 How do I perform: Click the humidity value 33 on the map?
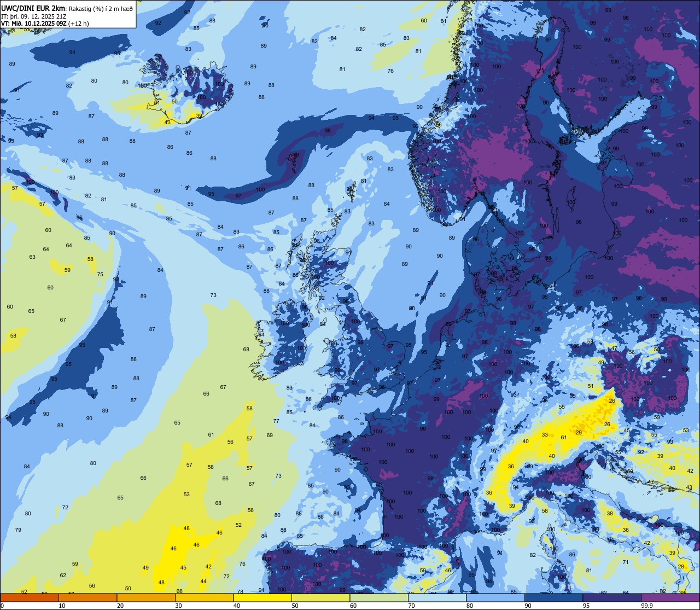545,435
